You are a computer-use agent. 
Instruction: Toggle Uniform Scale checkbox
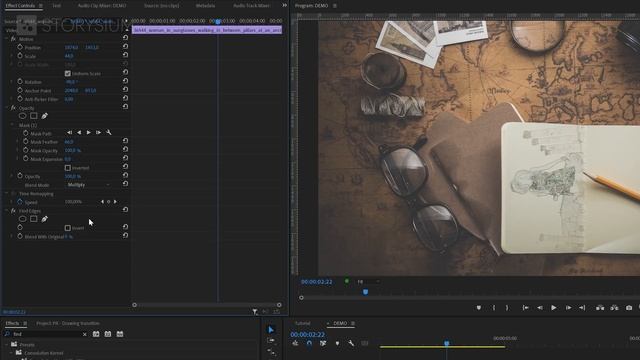click(x=68, y=73)
